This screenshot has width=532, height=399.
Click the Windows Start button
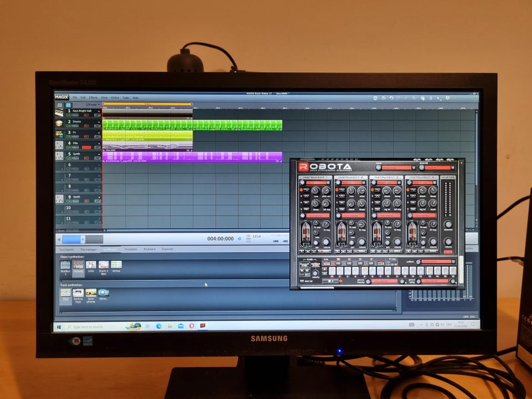point(59,327)
